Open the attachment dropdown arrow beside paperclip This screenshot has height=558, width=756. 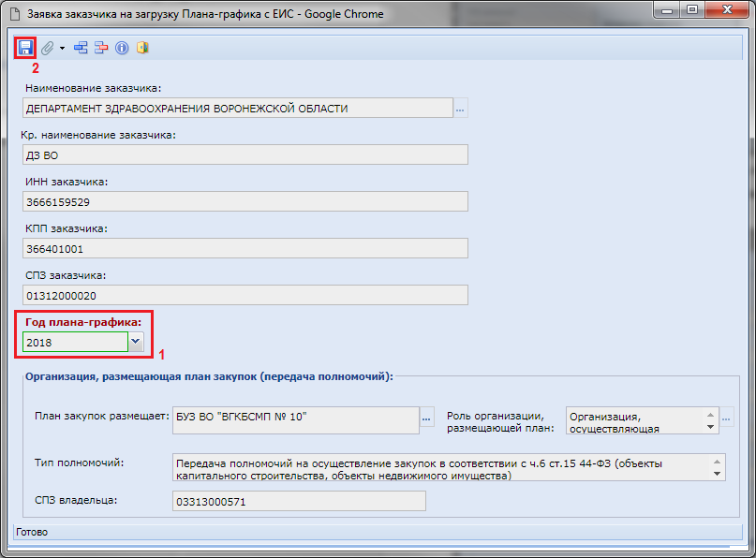[62, 48]
